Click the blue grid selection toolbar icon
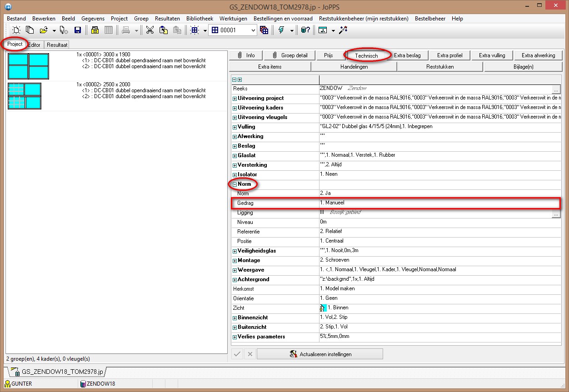The height and width of the screenshot is (392, 569). (x=195, y=30)
